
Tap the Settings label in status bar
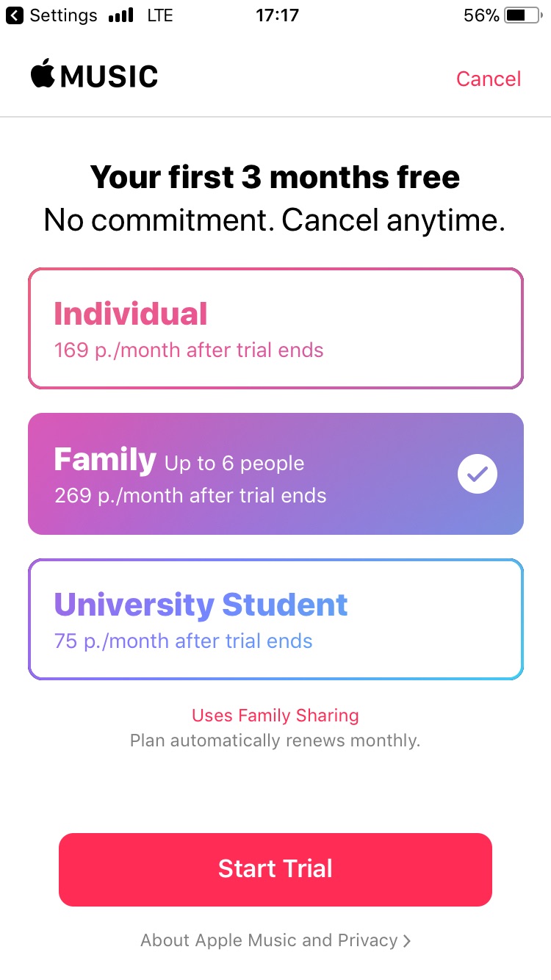tap(63, 15)
